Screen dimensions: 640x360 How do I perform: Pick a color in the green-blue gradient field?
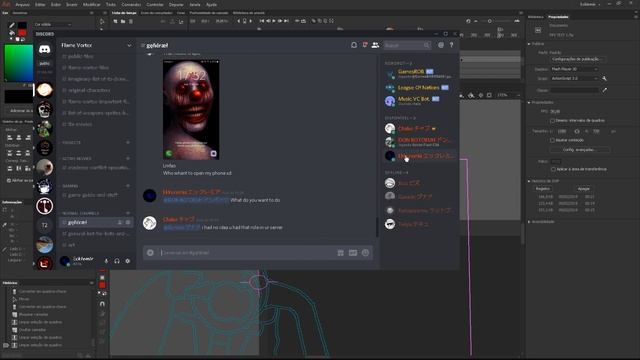[18, 63]
